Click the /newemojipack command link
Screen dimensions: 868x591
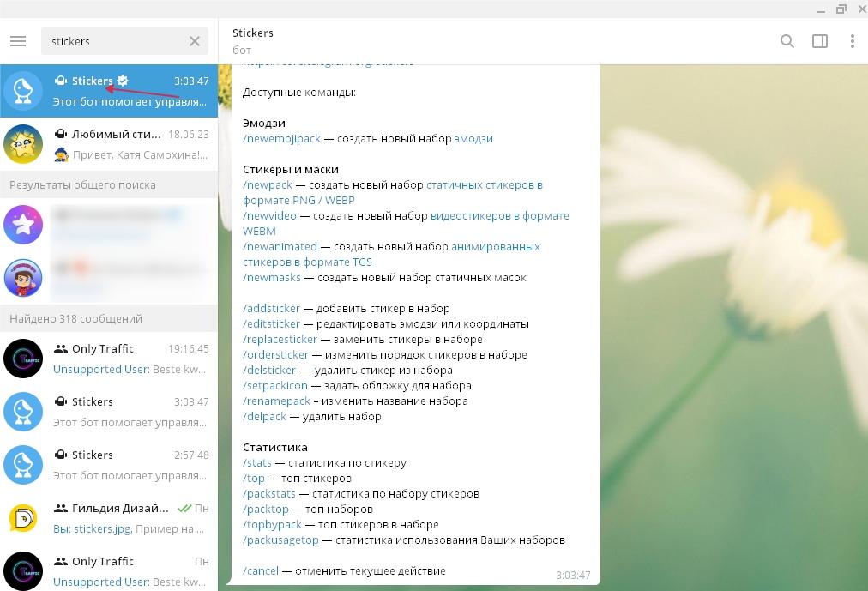click(x=281, y=138)
